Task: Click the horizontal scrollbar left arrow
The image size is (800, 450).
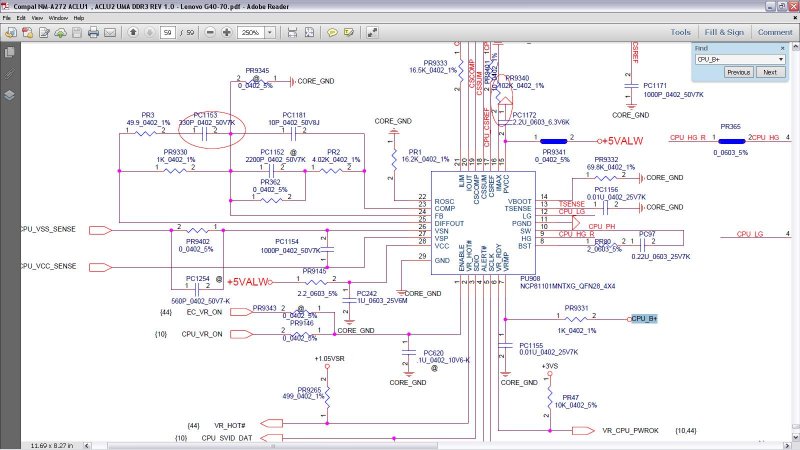Action: (x=87, y=445)
